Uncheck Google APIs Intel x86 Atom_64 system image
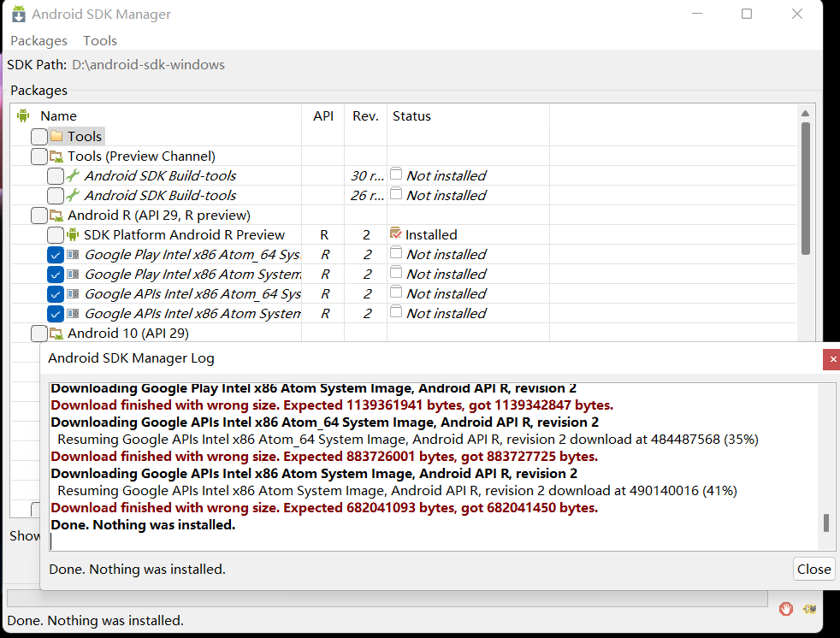 pyautogui.click(x=56, y=294)
